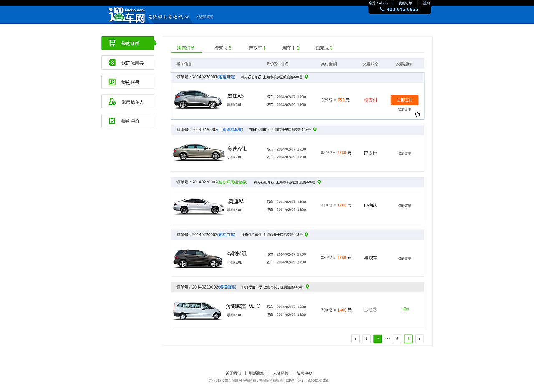Click 返回首页 link in header

pyautogui.click(x=205, y=17)
